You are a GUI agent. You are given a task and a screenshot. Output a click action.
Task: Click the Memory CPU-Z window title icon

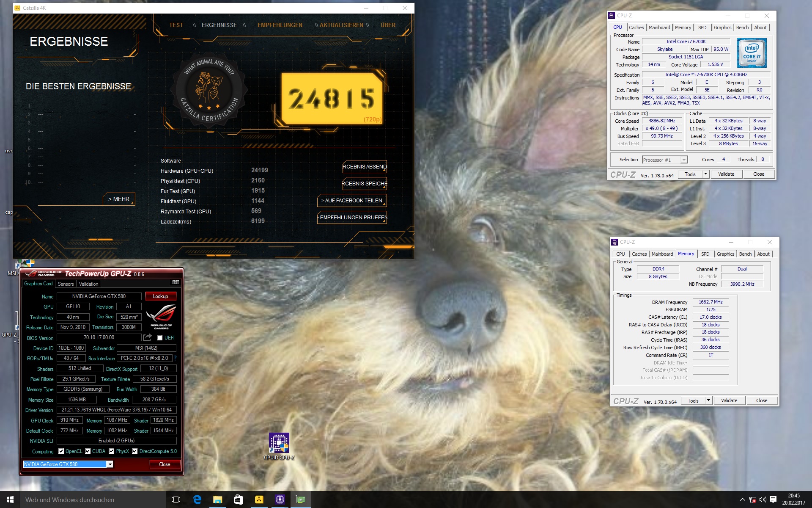coord(614,242)
